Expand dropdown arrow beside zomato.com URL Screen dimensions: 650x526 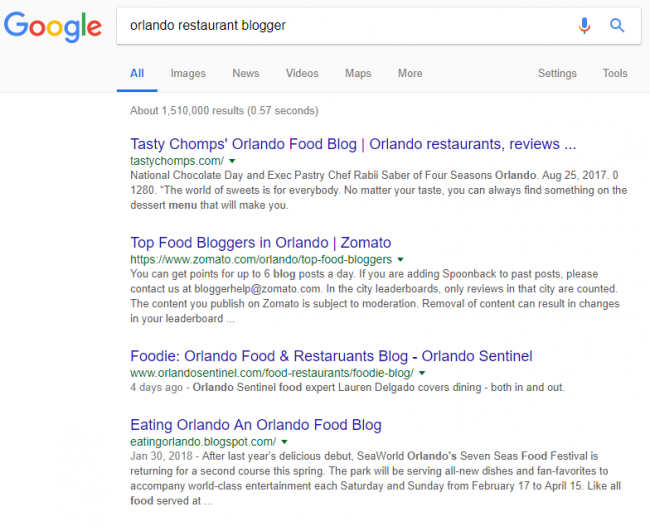[400, 259]
